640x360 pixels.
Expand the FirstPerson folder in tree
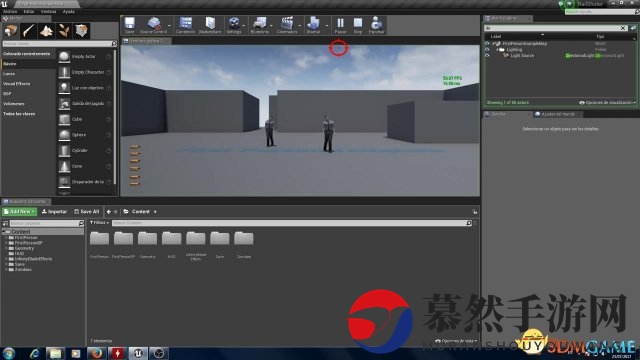6,238
